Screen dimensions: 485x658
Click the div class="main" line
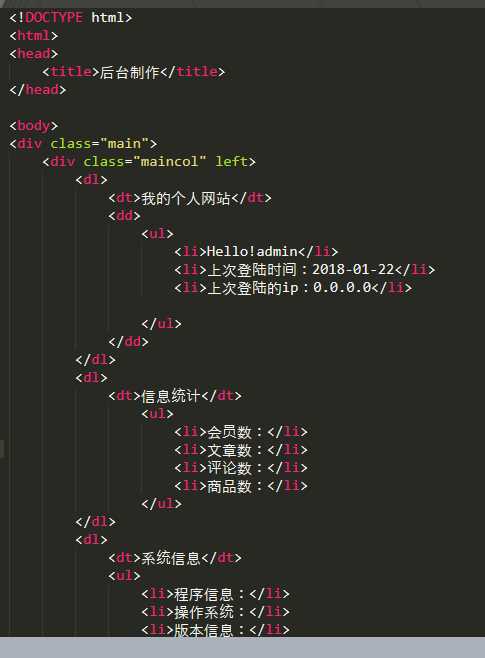click(x=83, y=144)
